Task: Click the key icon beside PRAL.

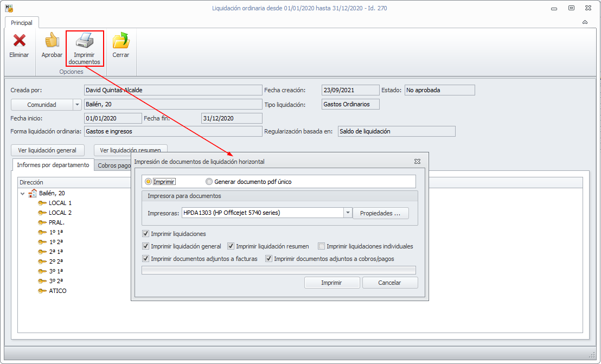Action: coord(42,222)
